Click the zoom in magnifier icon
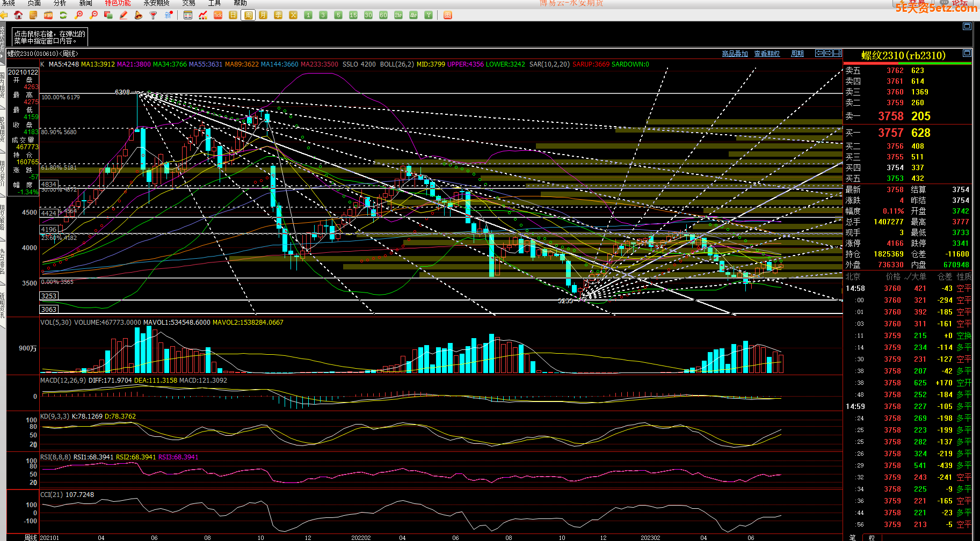Screen dimensions: 980x541 [x=79, y=15]
